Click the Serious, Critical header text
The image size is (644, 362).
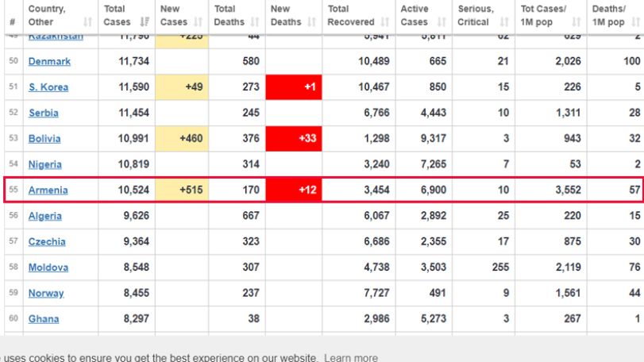[476, 15]
